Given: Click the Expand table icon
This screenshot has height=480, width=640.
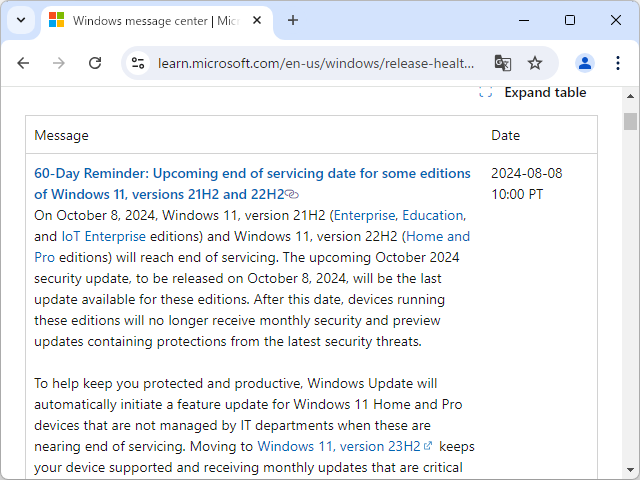Looking at the screenshot, I should [x=486, y=93].
